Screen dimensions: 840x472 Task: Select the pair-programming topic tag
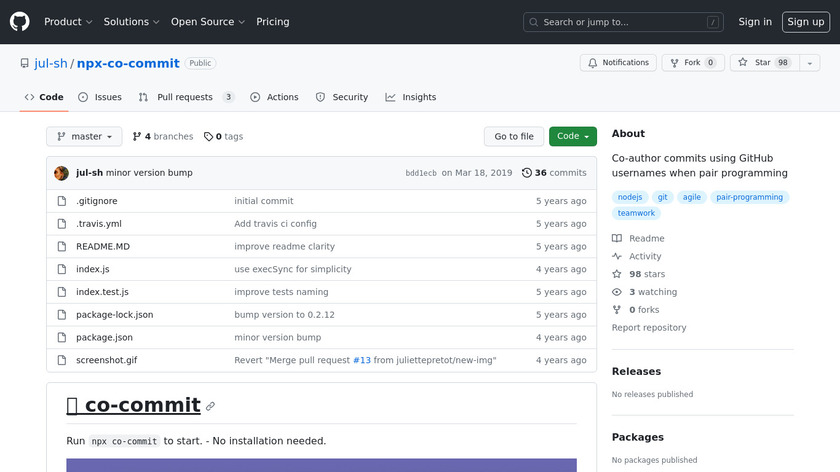(x=749, y=197)
